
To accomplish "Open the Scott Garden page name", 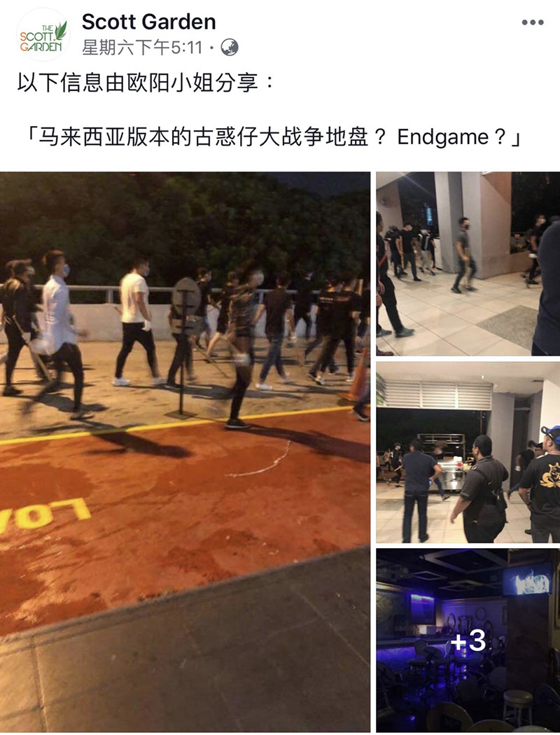I will [148, 22].
